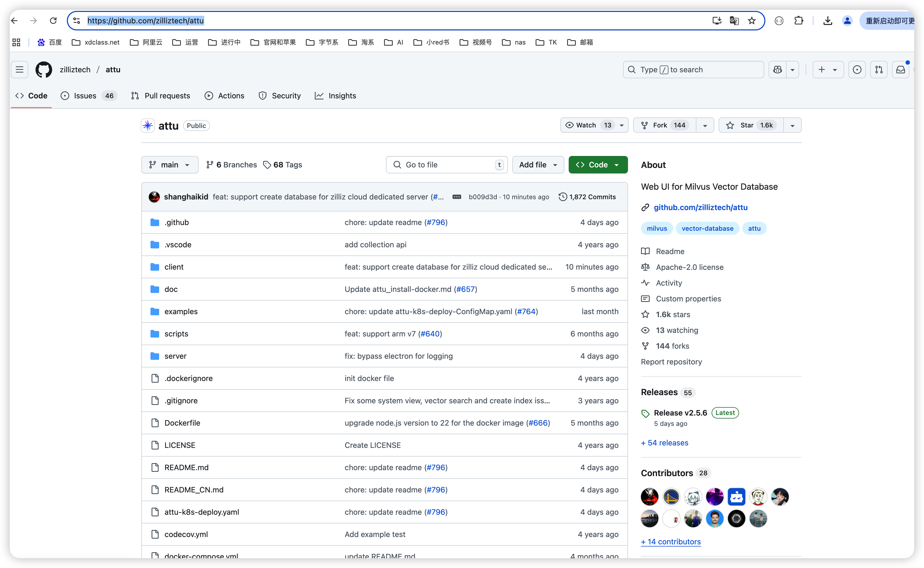Viewport: 924px width, 568px height.
Task: Click the GitHub Octocat logo
Action: point(44,70)
